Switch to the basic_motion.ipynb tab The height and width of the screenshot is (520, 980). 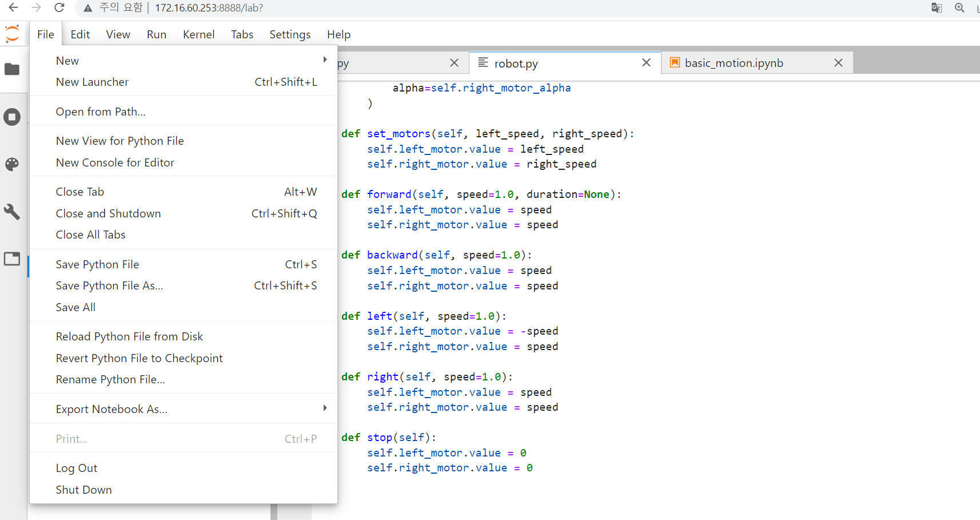[734, 63]
